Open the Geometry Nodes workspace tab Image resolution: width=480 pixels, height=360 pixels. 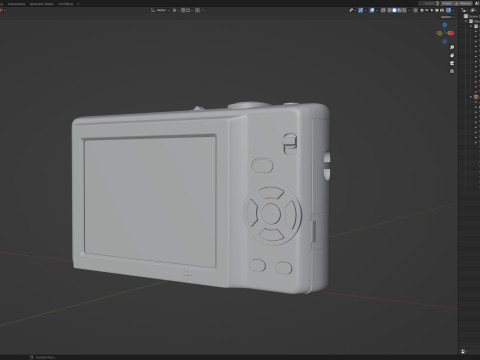tap(42, 4)
